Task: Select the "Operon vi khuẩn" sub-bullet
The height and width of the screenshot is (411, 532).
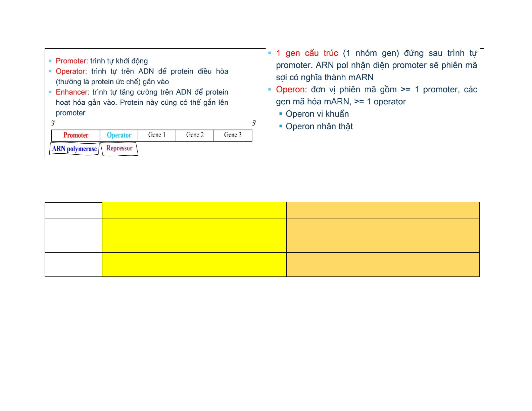Action: click(317, 114)
